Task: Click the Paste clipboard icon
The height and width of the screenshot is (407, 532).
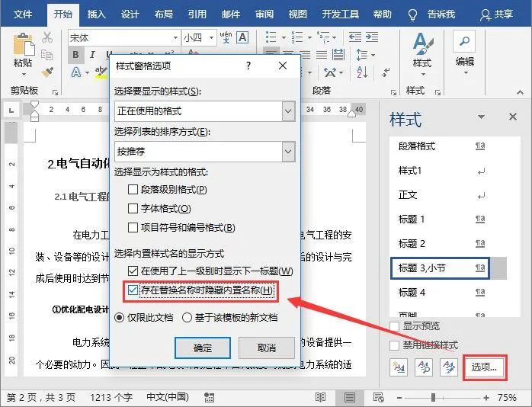Action: click(24, 44)
